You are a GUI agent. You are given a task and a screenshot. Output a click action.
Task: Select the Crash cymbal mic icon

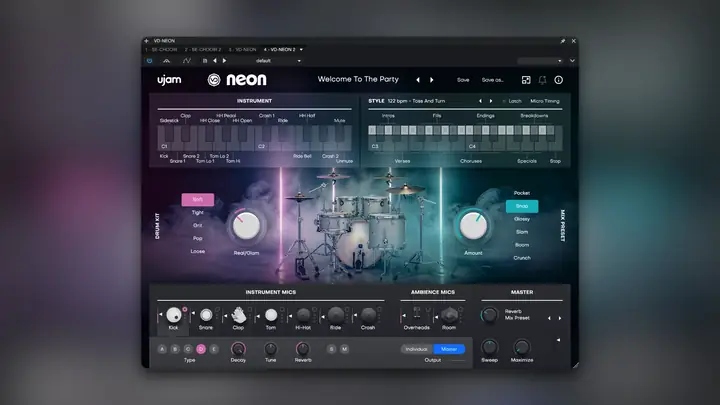(368, 315)
